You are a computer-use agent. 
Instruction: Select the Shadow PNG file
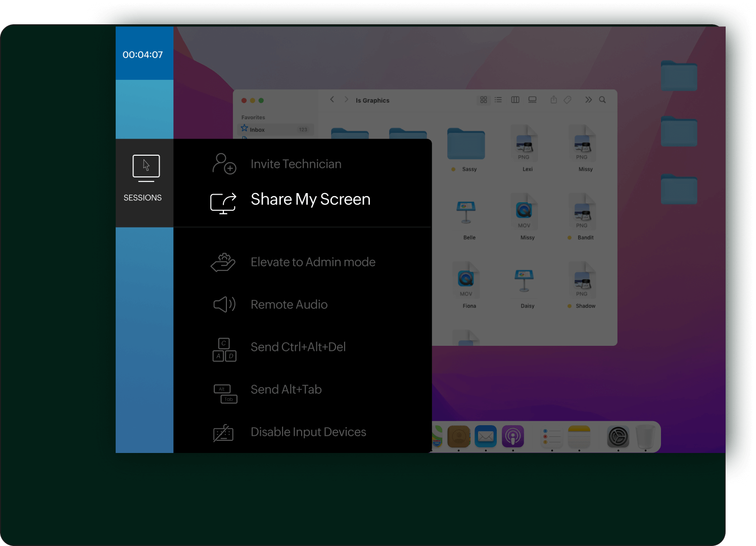pos(582,280)
